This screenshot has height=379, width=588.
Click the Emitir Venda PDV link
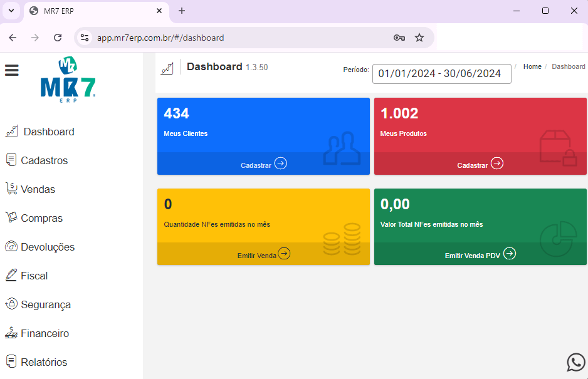point(473,256)
